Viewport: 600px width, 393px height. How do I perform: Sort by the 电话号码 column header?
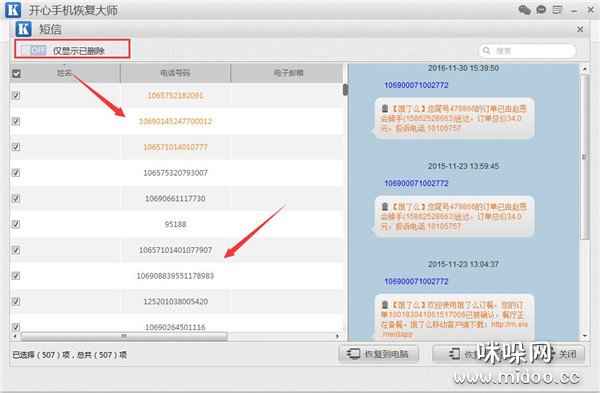175,73
